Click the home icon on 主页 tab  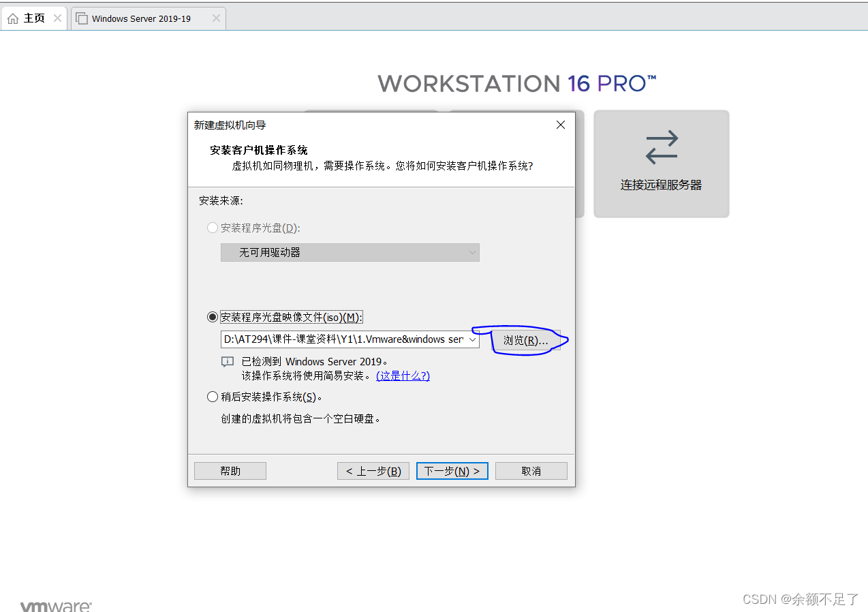13,18
